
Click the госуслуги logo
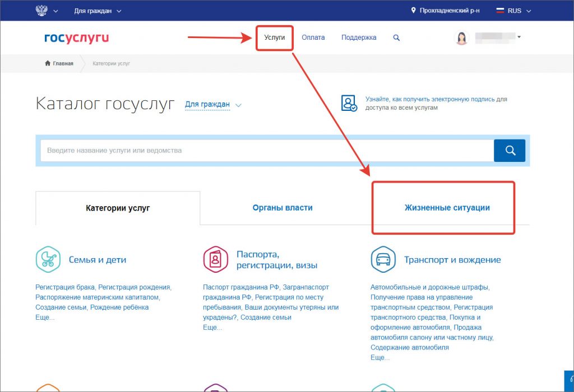point(76,38)
